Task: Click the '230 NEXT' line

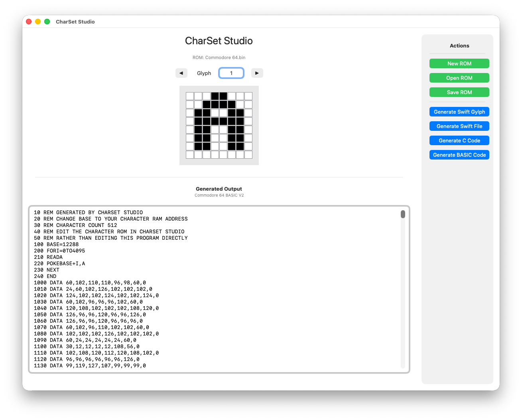Action: point(47,270)
